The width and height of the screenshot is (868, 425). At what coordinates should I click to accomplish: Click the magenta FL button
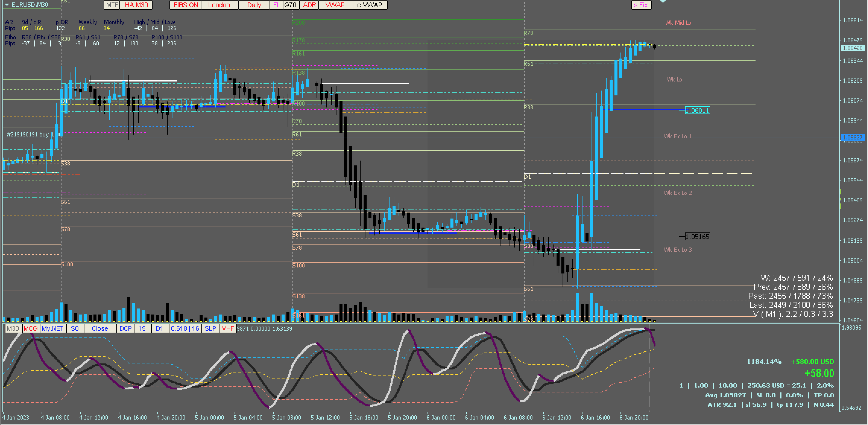[x=276, y=5]
